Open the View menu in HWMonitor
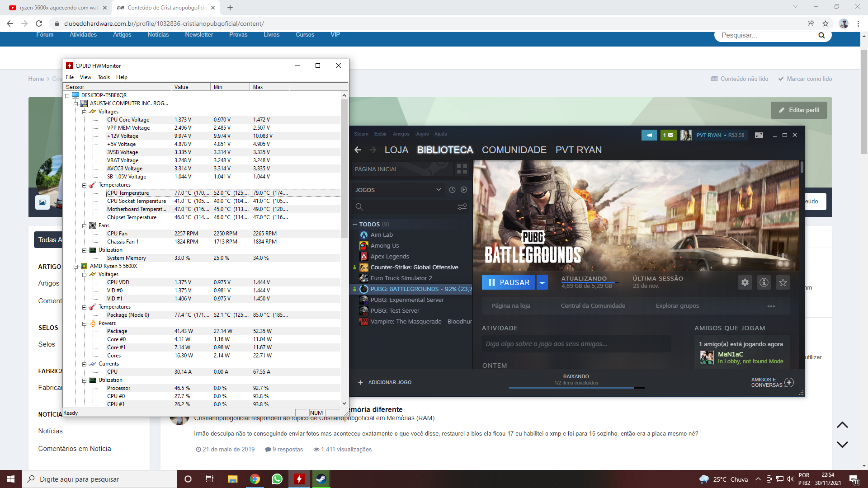Viewport: 868px width, 488px height. (85, 77)
